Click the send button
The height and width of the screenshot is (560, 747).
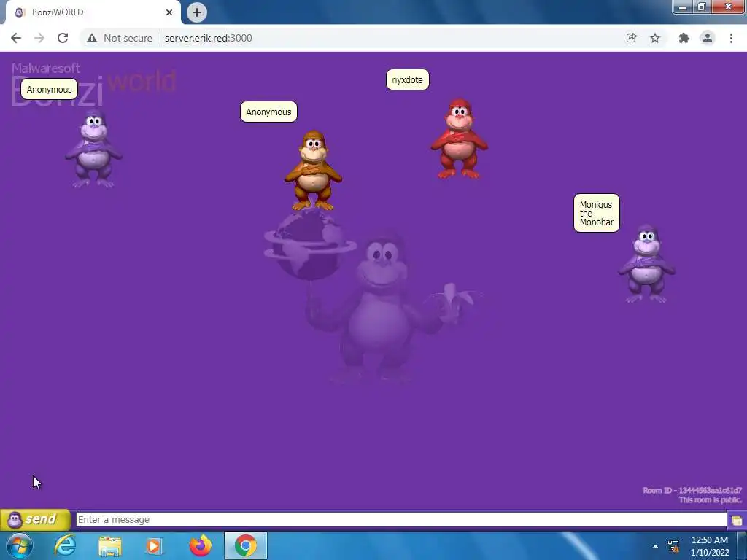35,519
